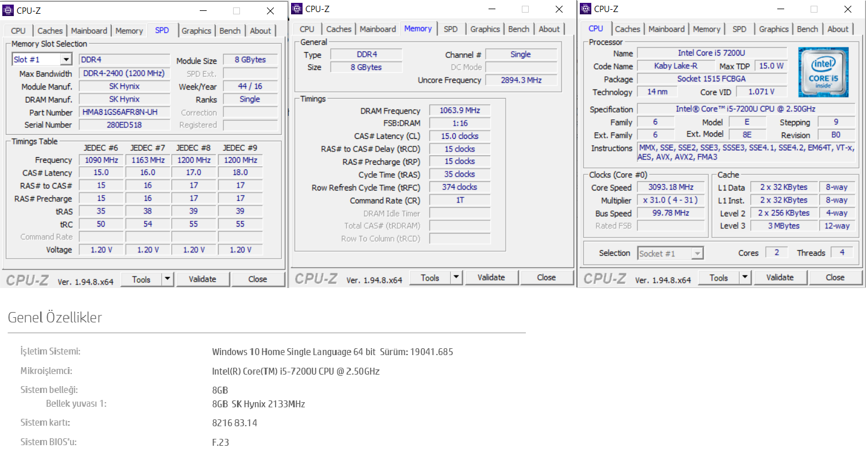
Task: Click the processor Name value Intel Core i5 7200U
Action: [712, 53]
